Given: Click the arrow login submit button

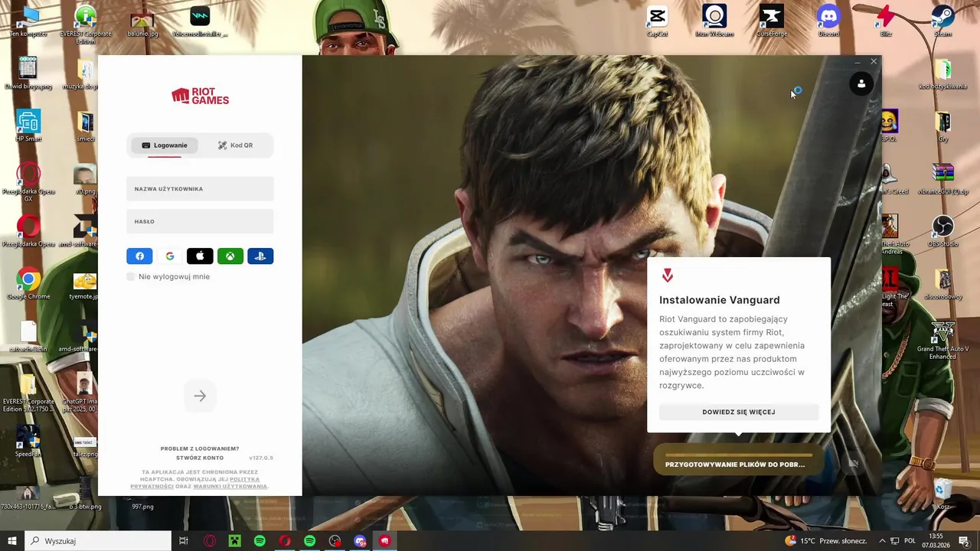Looking at the screenshot, I should (x=200, y=396).
